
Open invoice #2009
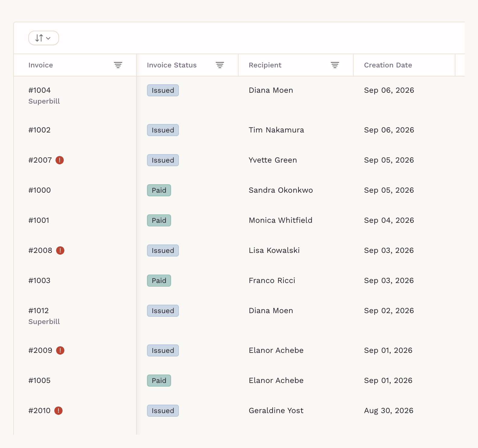tap(40, 350)
